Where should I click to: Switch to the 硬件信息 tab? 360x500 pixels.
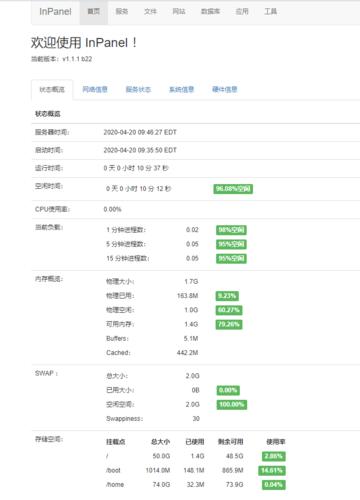[x=225, y=89]
